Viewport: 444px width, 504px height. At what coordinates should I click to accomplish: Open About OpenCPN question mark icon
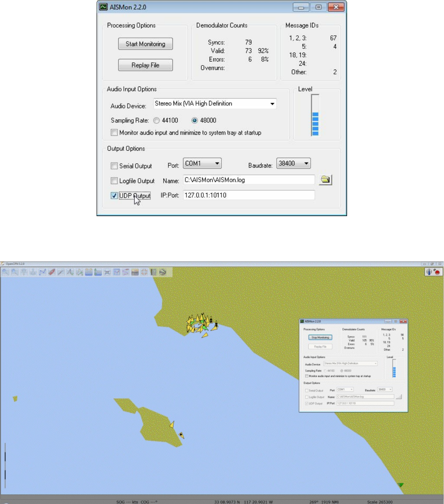[x=153, y=272]
